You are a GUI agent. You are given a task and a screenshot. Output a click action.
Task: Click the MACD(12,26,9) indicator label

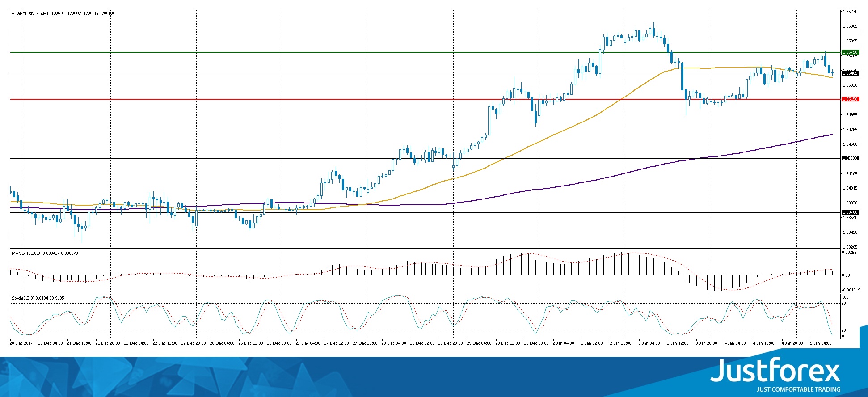tap(27, 253)
